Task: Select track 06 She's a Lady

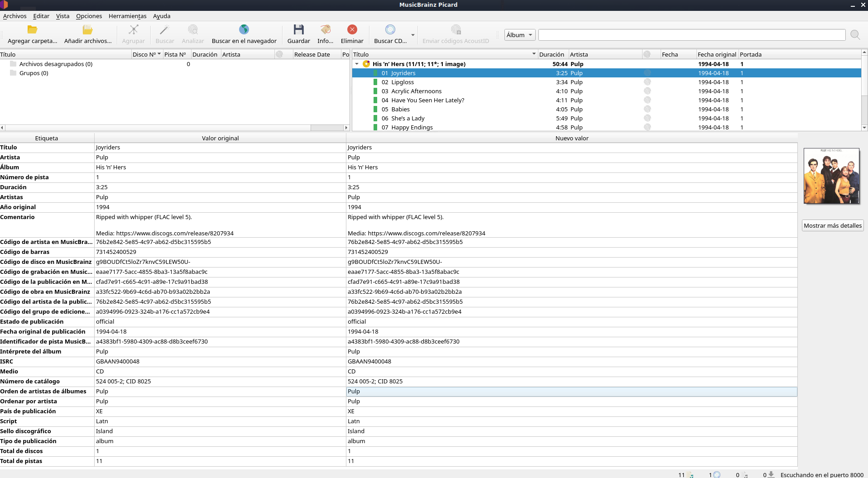Action: (x=607, y=118)
